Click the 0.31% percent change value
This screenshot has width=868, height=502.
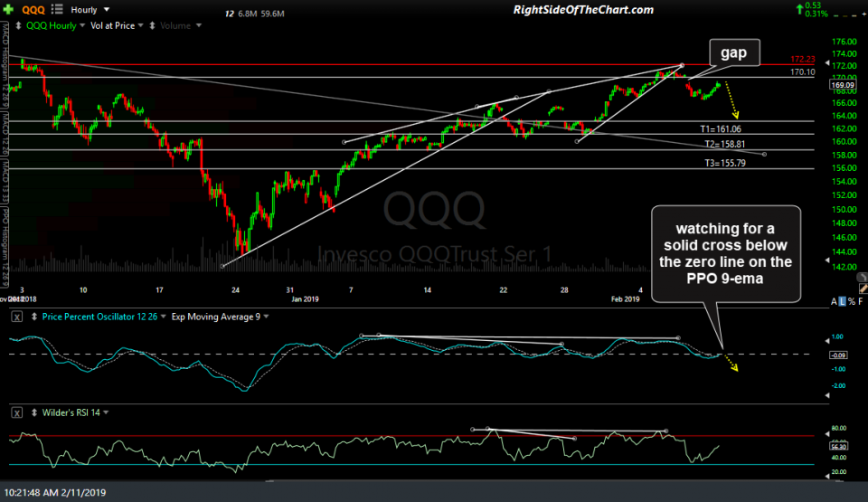tap(816, 14)
